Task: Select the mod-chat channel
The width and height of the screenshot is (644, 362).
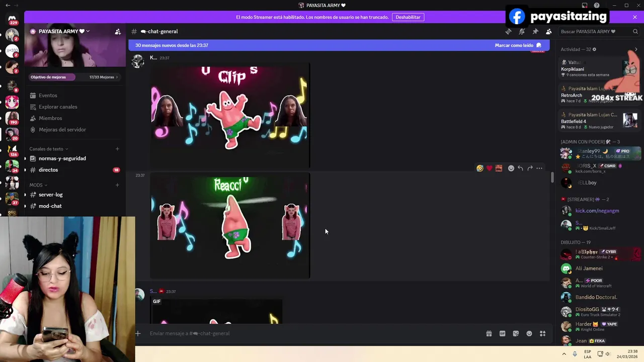Action: [x=74, y=206]
